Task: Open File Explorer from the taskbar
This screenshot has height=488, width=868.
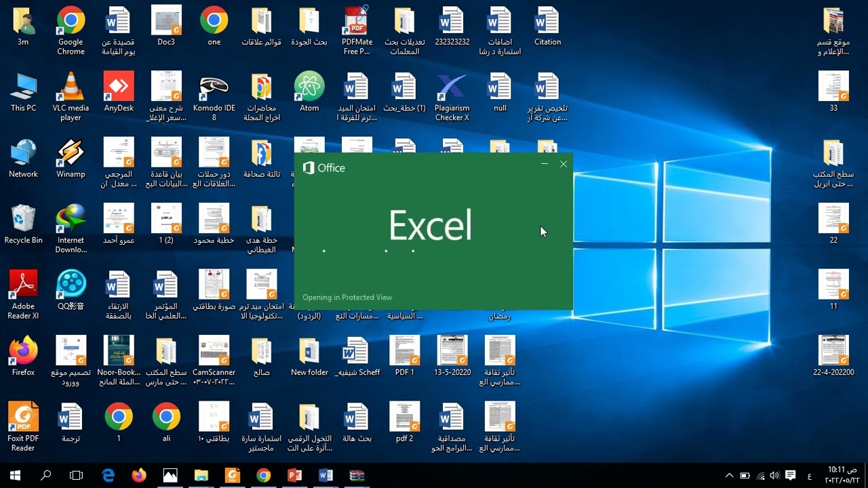Action: [x=201, y=475]
